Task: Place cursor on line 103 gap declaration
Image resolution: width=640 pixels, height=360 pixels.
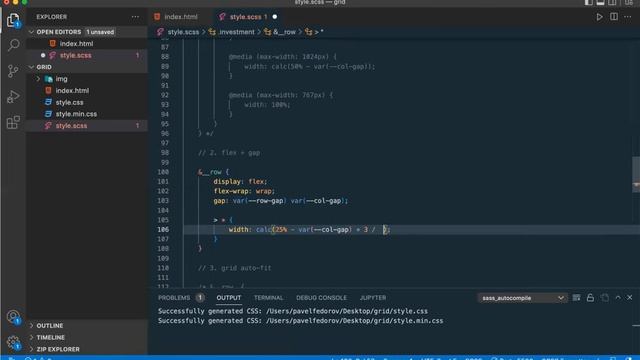Action: tap(280, 201)
